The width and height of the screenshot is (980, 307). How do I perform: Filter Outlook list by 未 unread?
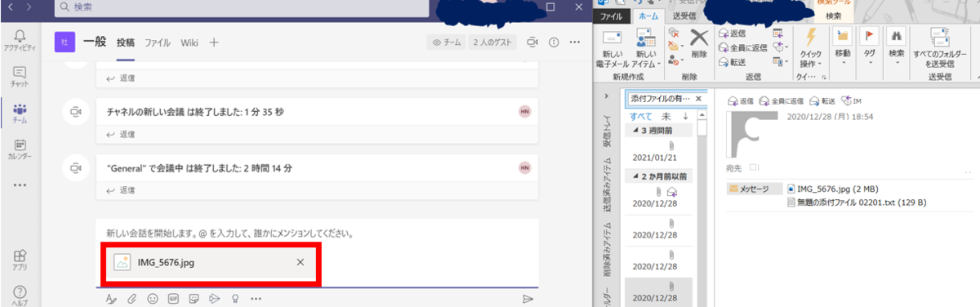(x=666, y=116)
